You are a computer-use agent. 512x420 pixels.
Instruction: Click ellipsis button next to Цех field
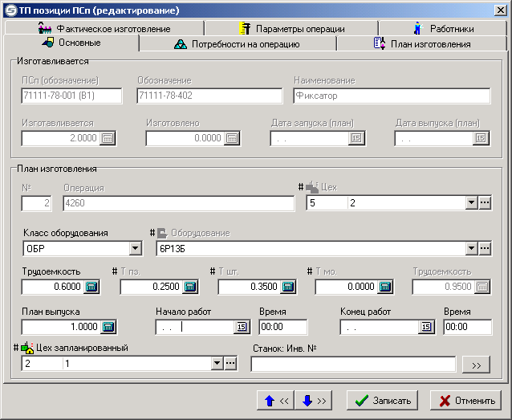(485, 203)
